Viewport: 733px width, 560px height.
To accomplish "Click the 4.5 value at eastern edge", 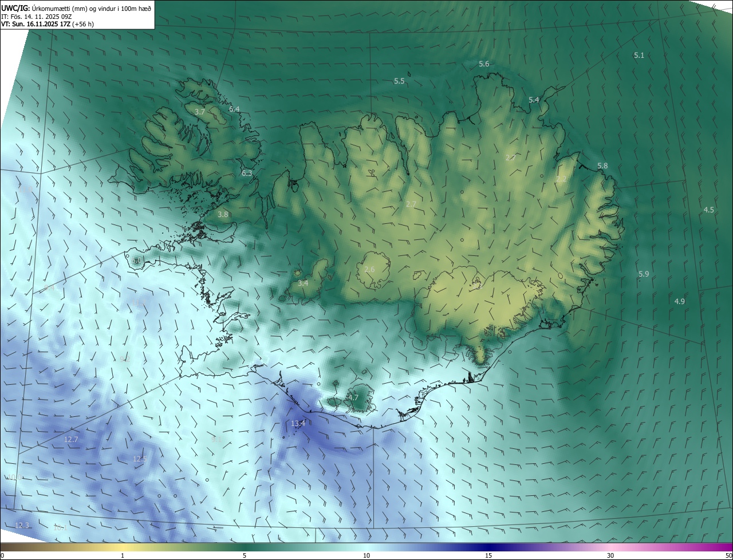I will [708, 210].
